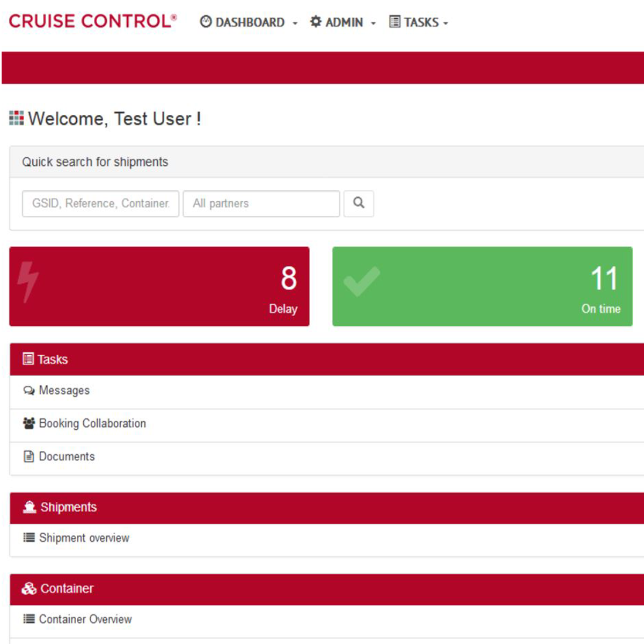Expand the Dashboard dropdown

(294, 24)
